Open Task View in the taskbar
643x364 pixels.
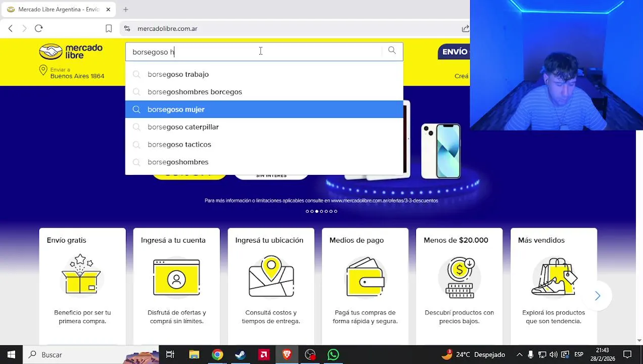(170, 354)
